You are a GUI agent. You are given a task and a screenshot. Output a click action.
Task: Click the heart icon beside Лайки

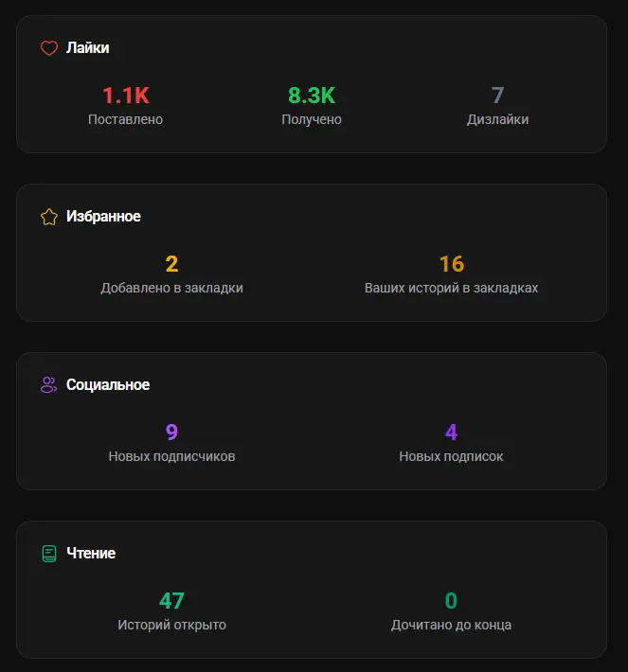[49, 48]
